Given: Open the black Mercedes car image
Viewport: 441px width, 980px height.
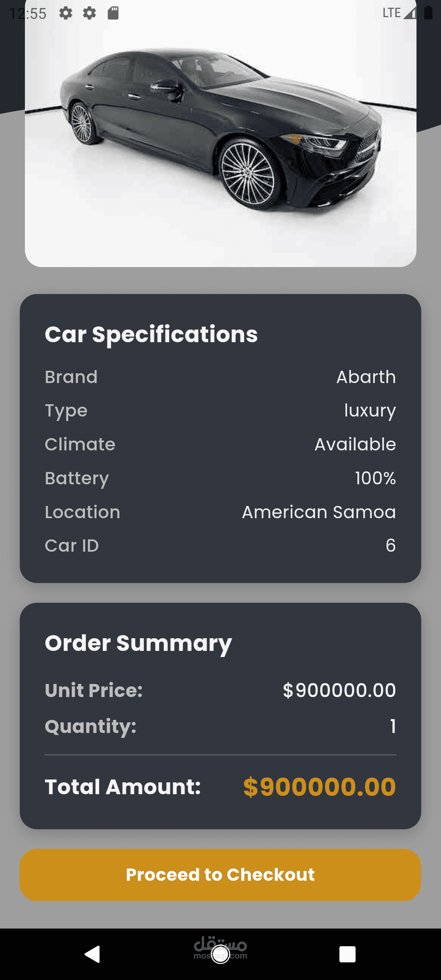Looking at the screenshot, I should 220,134.
